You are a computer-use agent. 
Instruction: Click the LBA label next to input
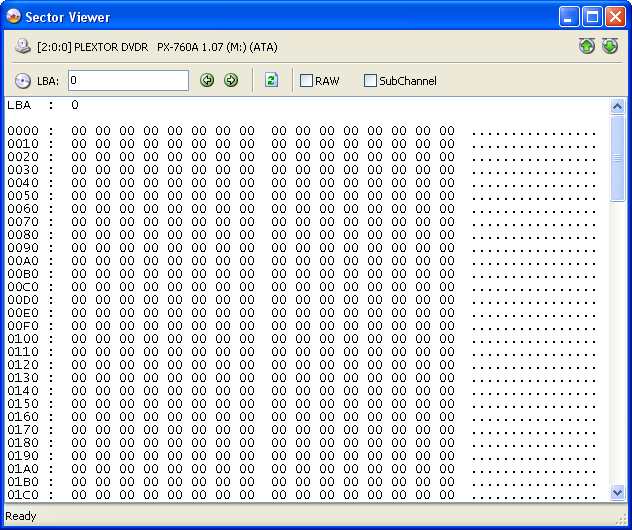pyautogui.click(x=48, y=81)
